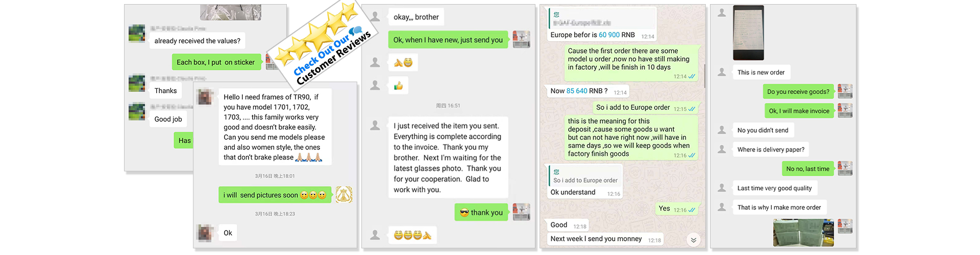The image size is (980, 255).
Task: Click the scroll-to-bottom chevron button
Action: tap(693, 240)
